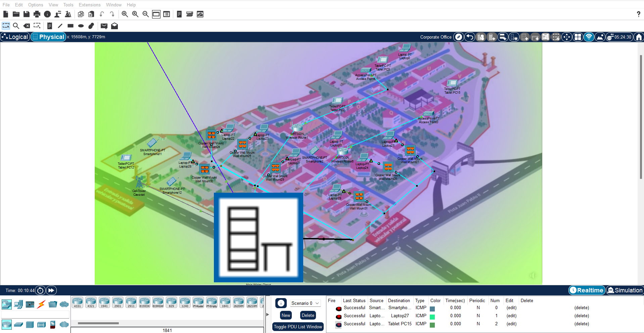This screenshot has width=644, height=333.
Task: Click the Navigation compass icon
Action: pos(458,37)
